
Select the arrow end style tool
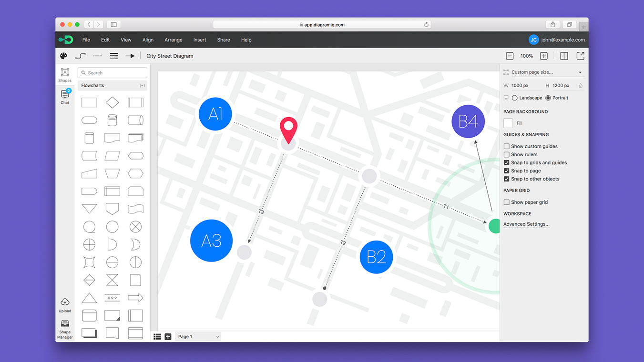click(x=130, y=56)
